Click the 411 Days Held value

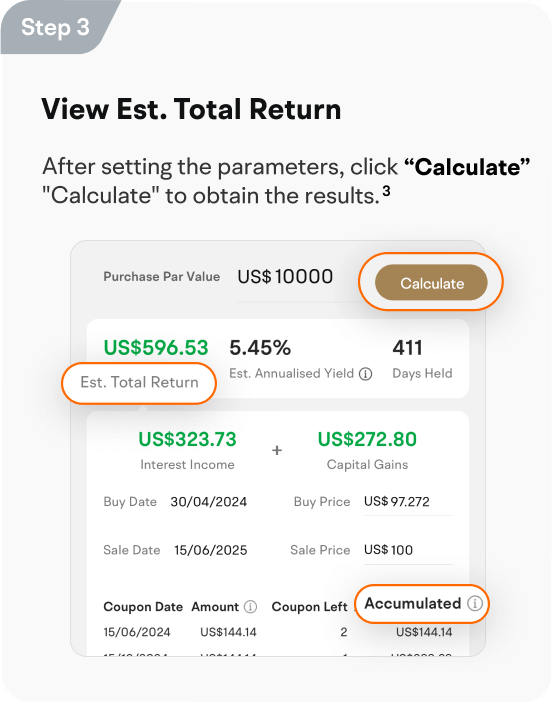407,348
